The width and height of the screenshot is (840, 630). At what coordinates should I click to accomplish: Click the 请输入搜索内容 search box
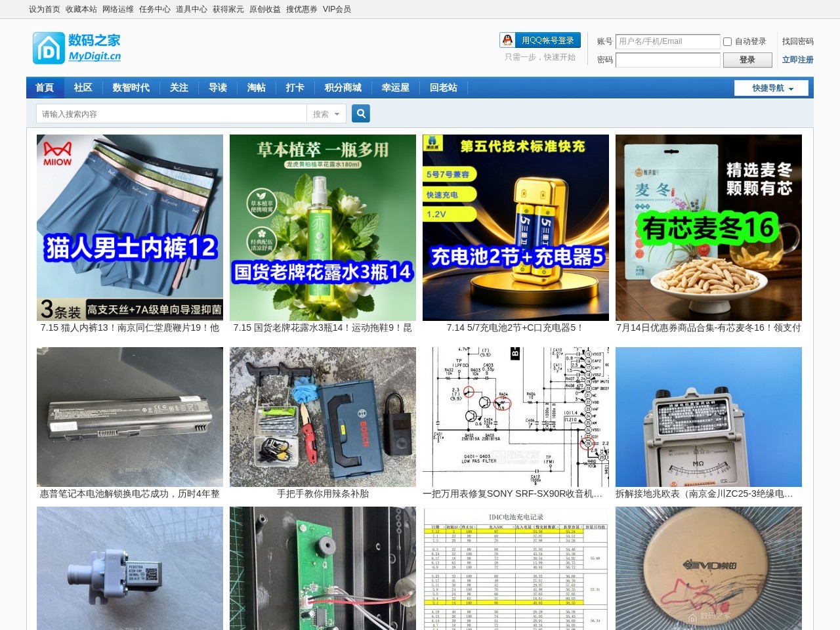[171, 114]
